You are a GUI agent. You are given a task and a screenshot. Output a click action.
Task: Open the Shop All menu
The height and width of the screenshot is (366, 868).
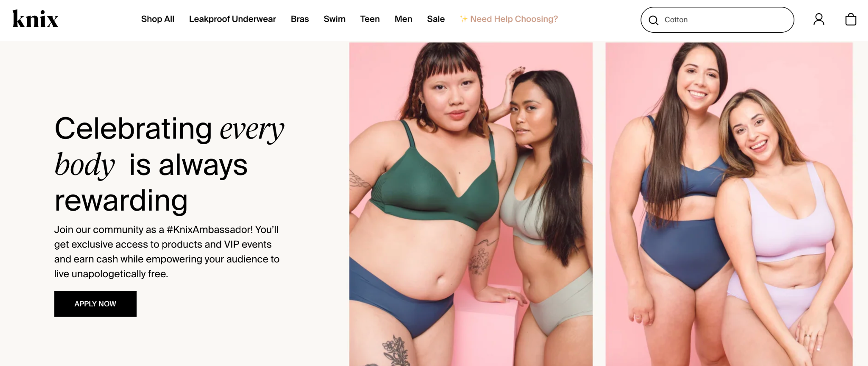(157, 19)
